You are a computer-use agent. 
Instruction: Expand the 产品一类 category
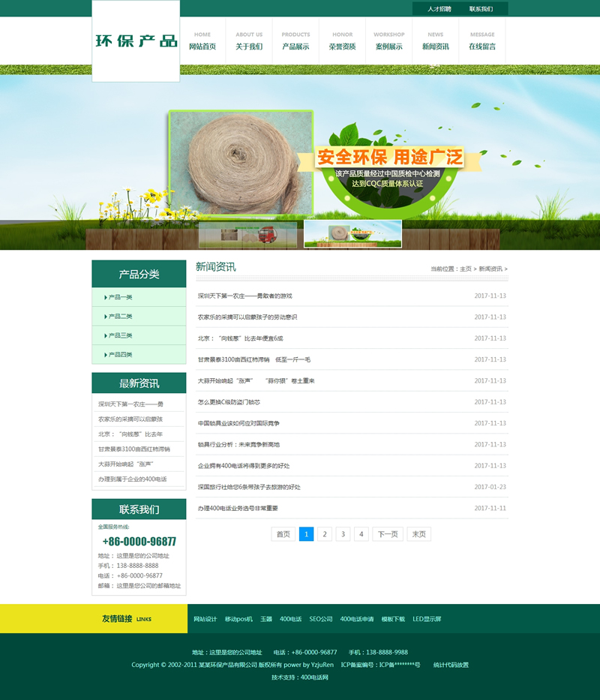pos(120,297)
